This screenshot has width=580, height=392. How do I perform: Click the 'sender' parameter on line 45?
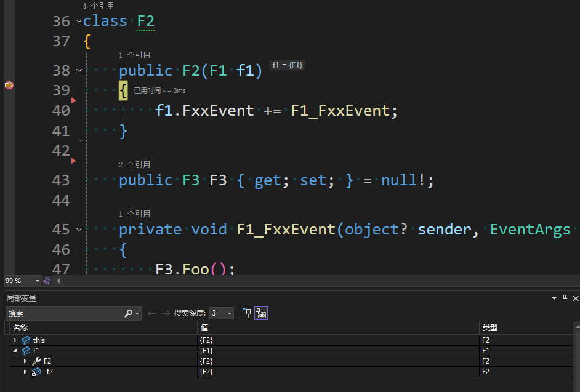[x=445, y=230]
